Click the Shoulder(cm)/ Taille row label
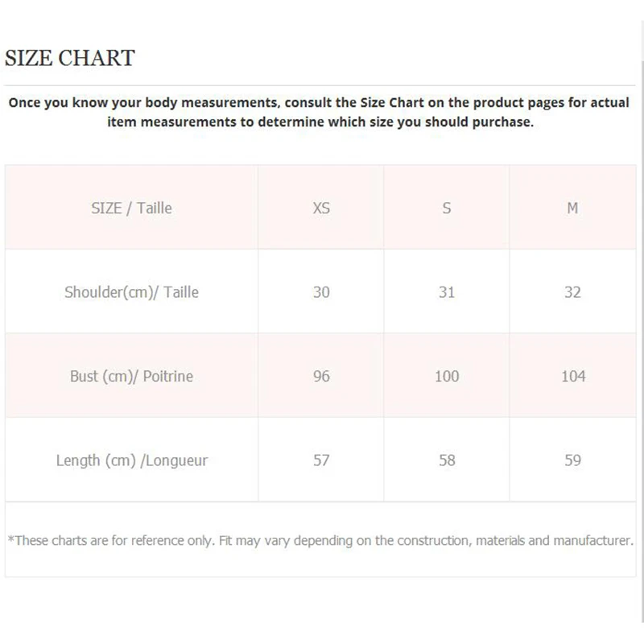 (x=131, y=292)
